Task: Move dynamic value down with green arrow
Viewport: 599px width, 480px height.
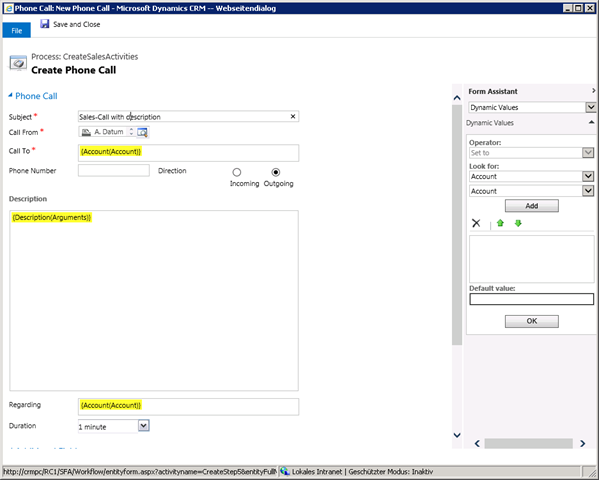Action: [518, 223]
